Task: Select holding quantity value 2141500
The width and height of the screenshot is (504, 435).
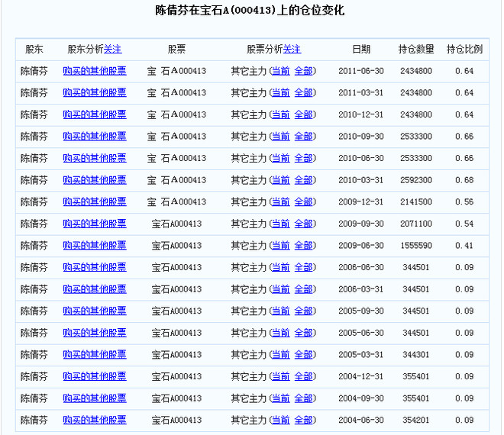Action: pos(416,202)
